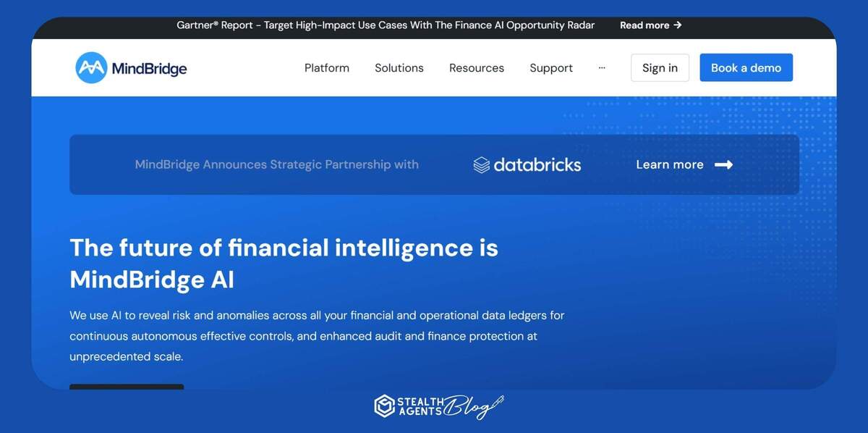This screenshot has height=433, width=868.
Task: Click the dark button below the hero paragraph
Action: 127,387
